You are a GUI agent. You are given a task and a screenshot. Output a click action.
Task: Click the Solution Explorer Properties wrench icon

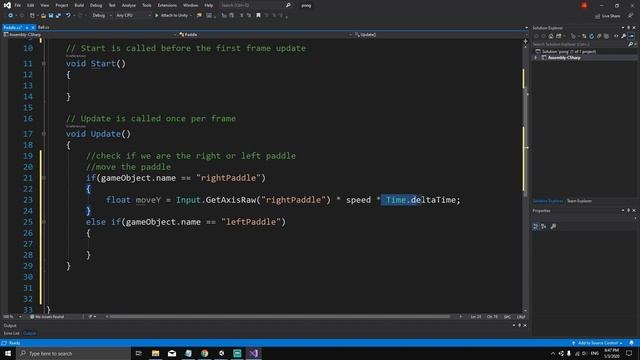click(x=624, y=36)
